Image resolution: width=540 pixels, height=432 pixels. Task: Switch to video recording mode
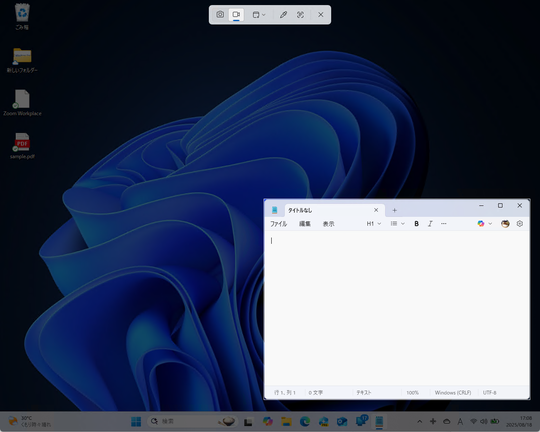[x=236, y=14]
